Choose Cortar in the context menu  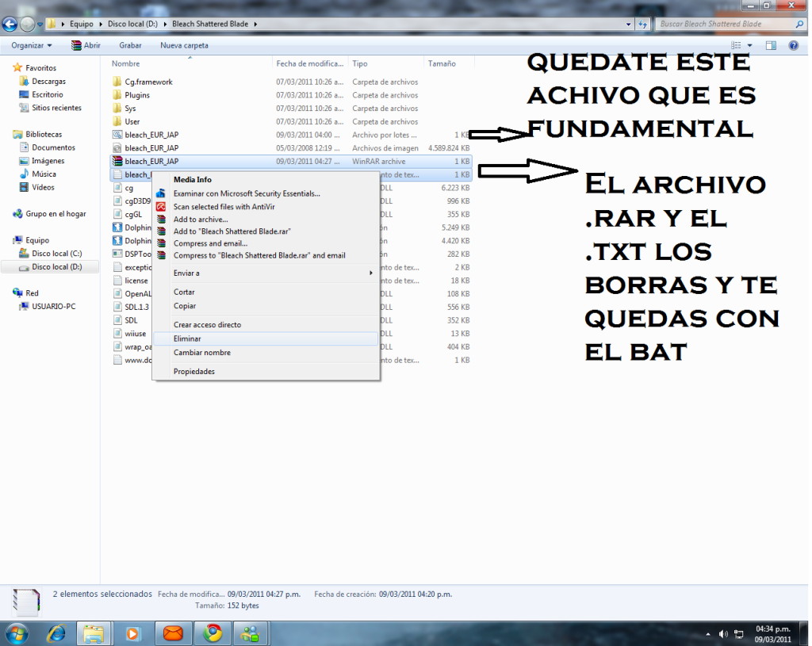(266, 292)
